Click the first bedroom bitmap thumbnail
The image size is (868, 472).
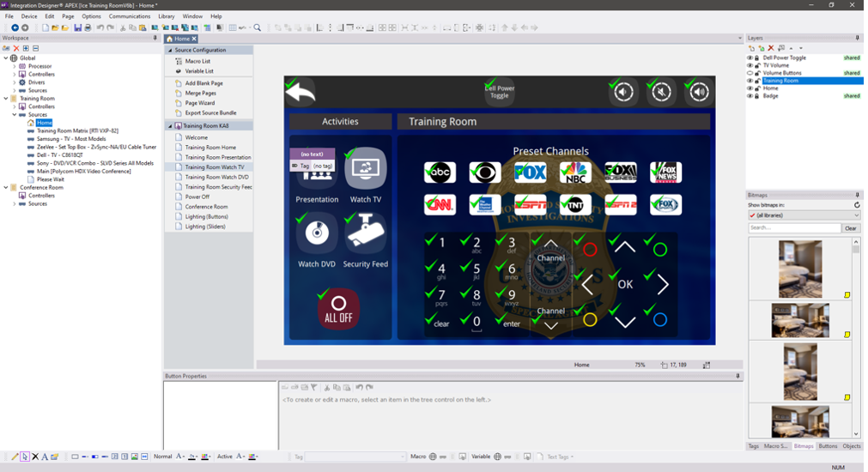pyautogui.click(x=800, y=269)
